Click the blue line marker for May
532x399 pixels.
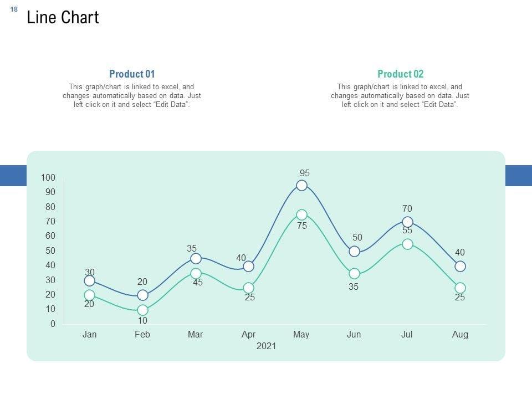(x=301, y=186)
